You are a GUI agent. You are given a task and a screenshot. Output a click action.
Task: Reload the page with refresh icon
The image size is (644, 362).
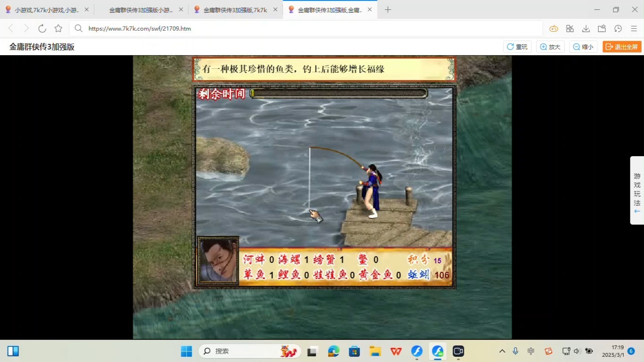[x=42, y=28]
